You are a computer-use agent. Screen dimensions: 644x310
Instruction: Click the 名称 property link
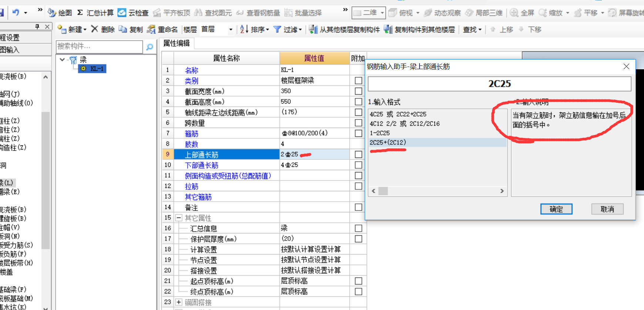coord(192,70)
